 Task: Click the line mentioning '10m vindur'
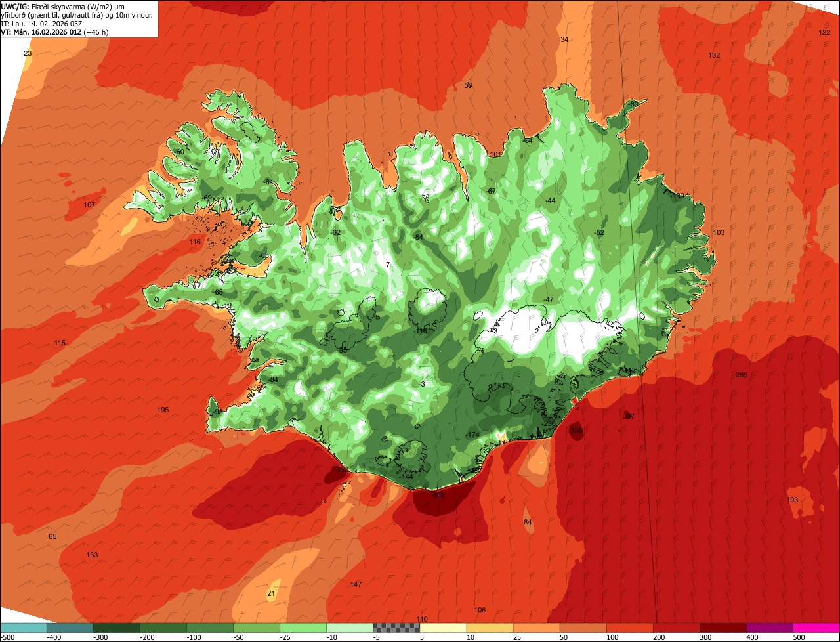(77, 15)
